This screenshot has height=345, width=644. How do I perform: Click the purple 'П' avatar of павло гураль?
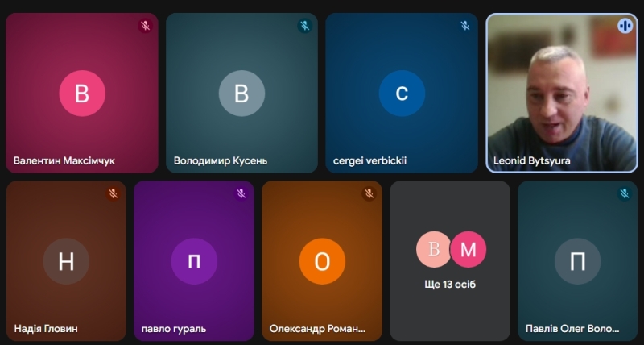point(194,261)
